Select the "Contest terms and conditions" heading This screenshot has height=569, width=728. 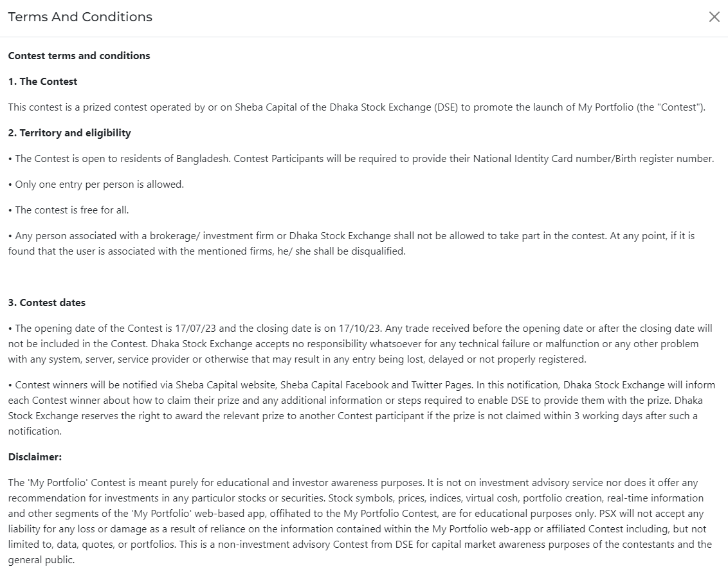79,56
